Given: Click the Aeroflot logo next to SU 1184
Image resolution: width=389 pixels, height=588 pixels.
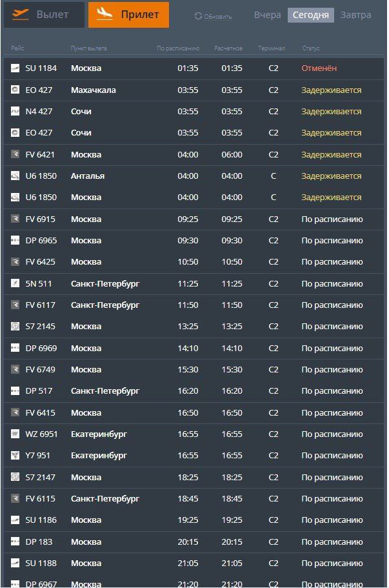Looking at the screenshot, I should point(15,68).
